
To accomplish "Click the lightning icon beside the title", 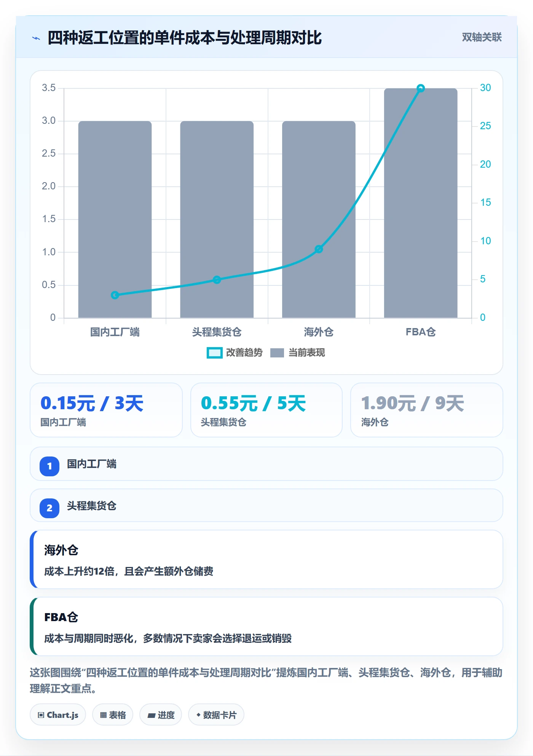I will click(x=36, y=38).
